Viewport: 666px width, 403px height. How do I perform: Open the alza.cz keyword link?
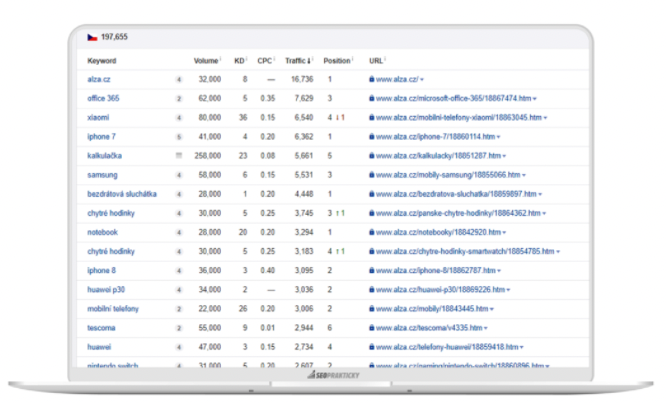point(99,79)
